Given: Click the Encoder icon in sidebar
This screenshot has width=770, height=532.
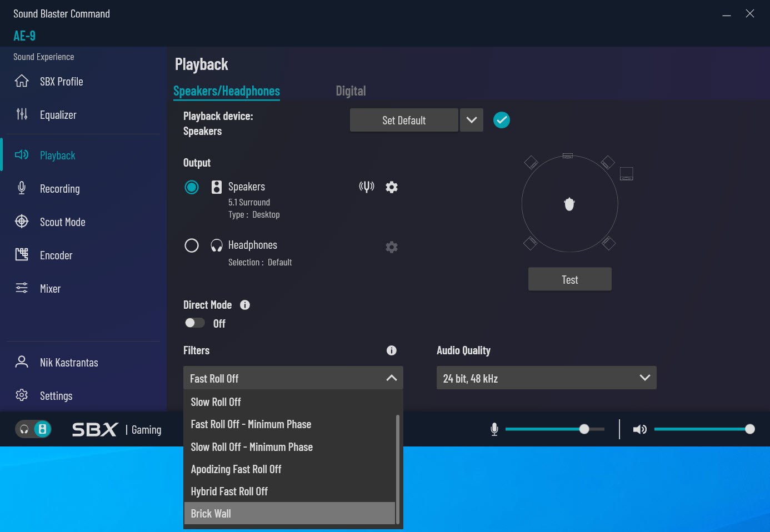Looking at the screenshot, I should coord(22,255).
